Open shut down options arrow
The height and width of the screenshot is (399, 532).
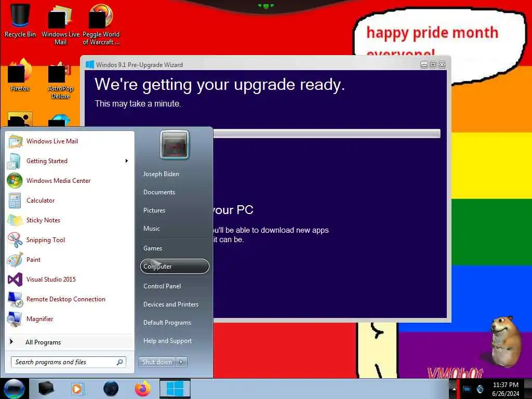[x=181, y=362]
